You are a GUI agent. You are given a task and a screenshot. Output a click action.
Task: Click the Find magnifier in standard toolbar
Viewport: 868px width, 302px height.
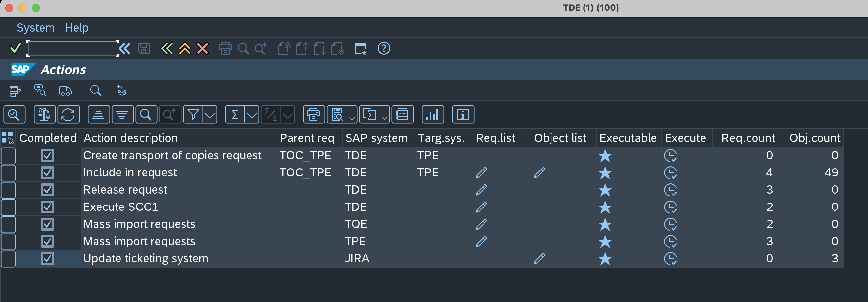tap(243, 48)
